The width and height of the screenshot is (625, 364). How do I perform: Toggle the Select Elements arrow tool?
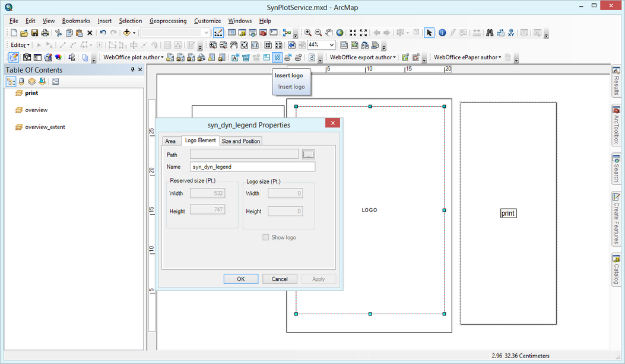coord(429,33)
